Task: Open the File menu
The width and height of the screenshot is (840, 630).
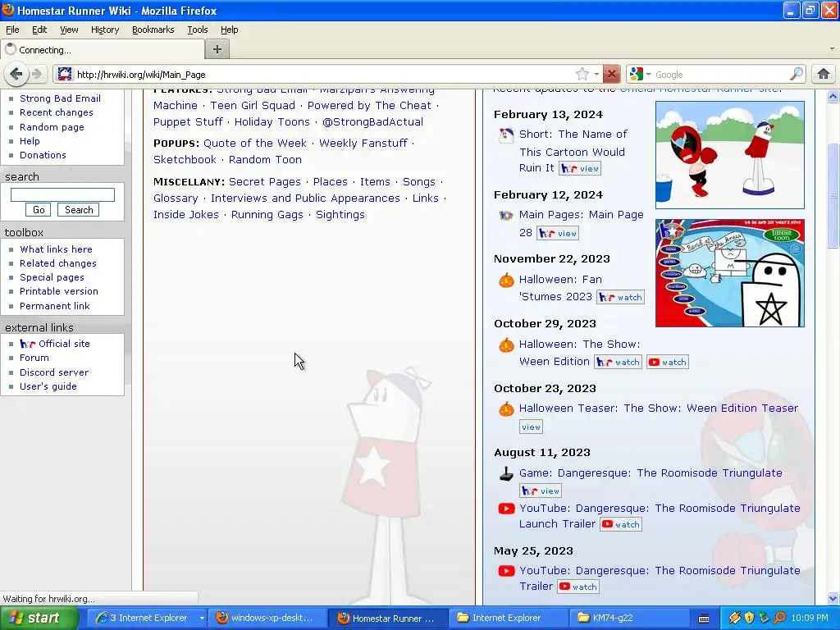Action: pyautogui.click(x=12, y=30)
